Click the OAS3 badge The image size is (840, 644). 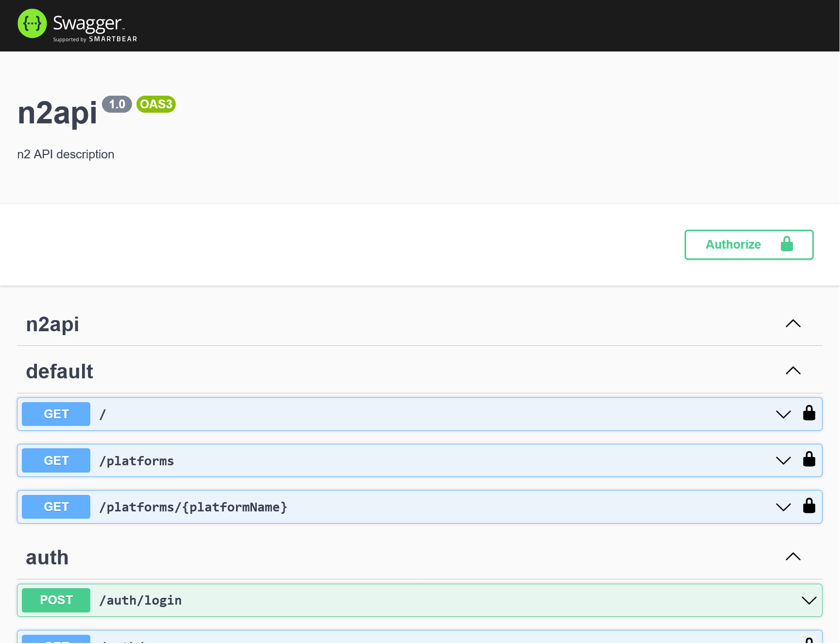[x=156, y=104]
